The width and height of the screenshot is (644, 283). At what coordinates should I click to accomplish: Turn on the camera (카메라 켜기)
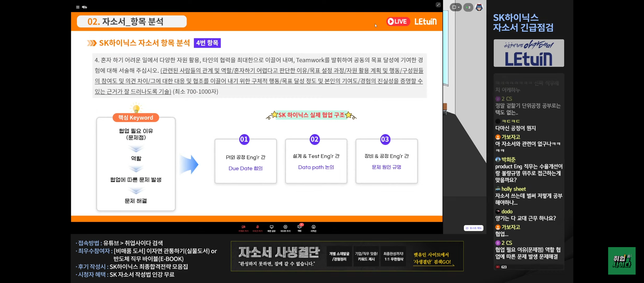tap(243, 228)
